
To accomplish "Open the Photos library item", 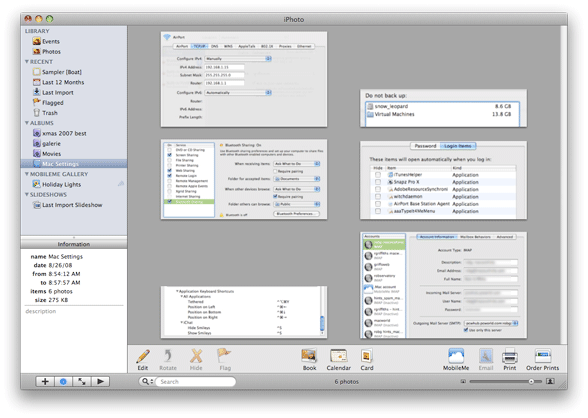I will (x=46, y=51).
